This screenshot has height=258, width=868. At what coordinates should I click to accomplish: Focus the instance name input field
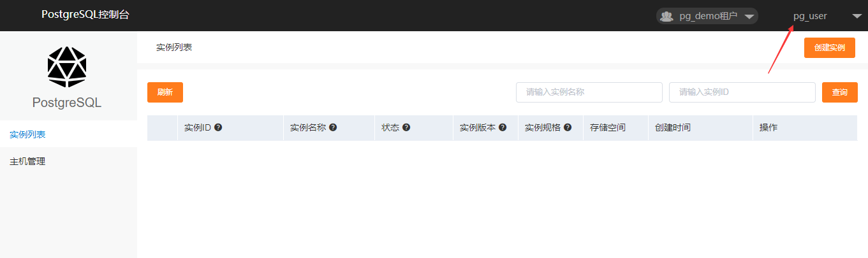tap(589, 92)
